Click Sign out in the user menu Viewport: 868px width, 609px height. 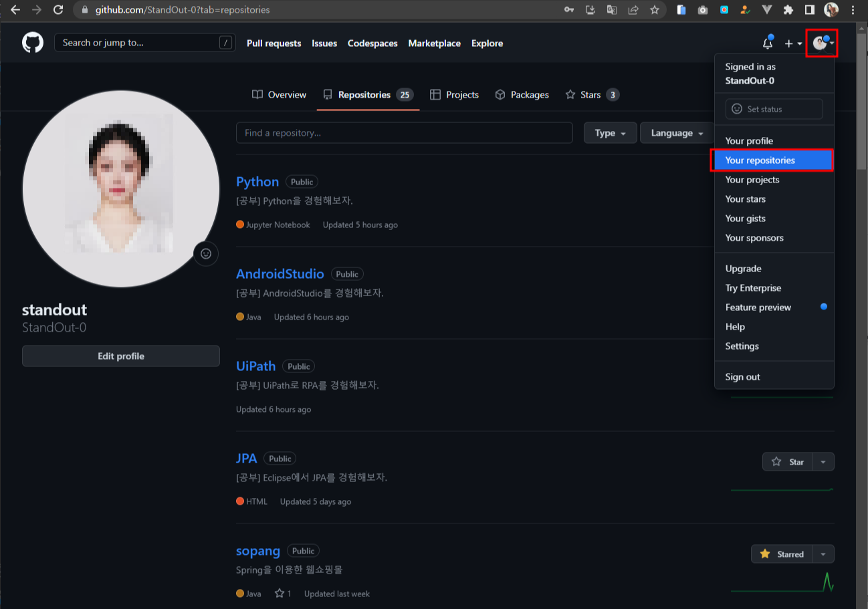click(774, 377)
